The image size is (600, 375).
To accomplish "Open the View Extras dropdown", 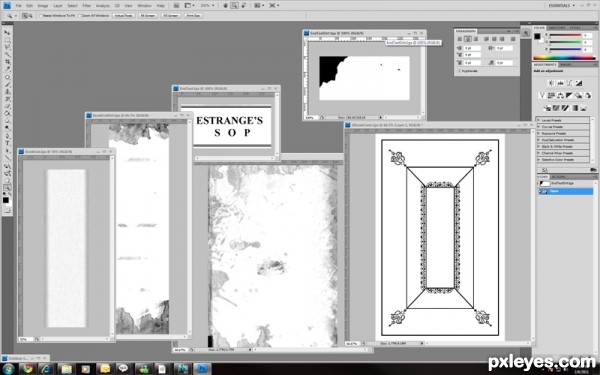I will click(189, 5).
